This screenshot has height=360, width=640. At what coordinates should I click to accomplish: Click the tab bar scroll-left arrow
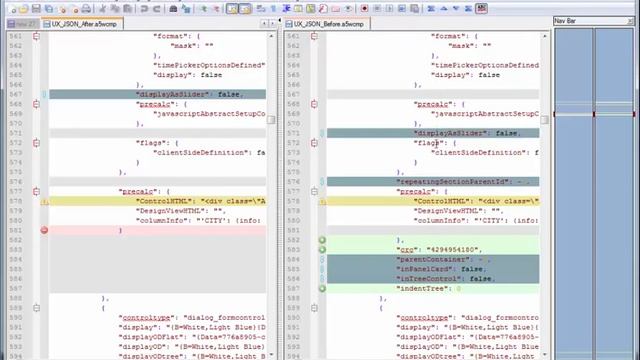click(264, 24)
